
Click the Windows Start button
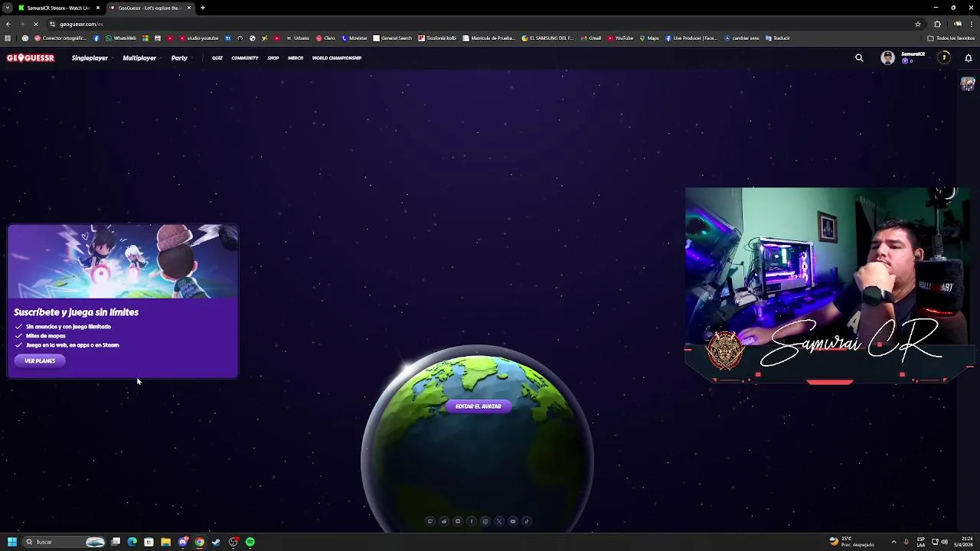pos(11,542)
